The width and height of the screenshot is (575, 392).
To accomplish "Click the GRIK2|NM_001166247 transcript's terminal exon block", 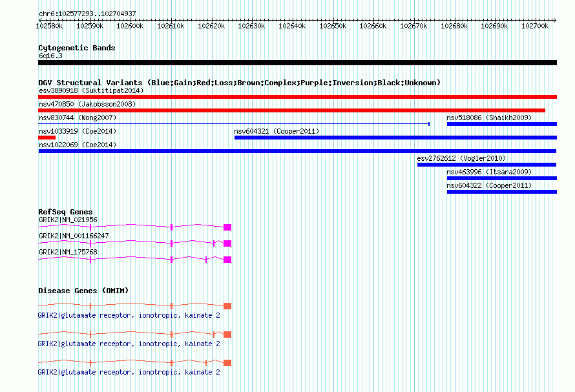I will tap(227, 243).
